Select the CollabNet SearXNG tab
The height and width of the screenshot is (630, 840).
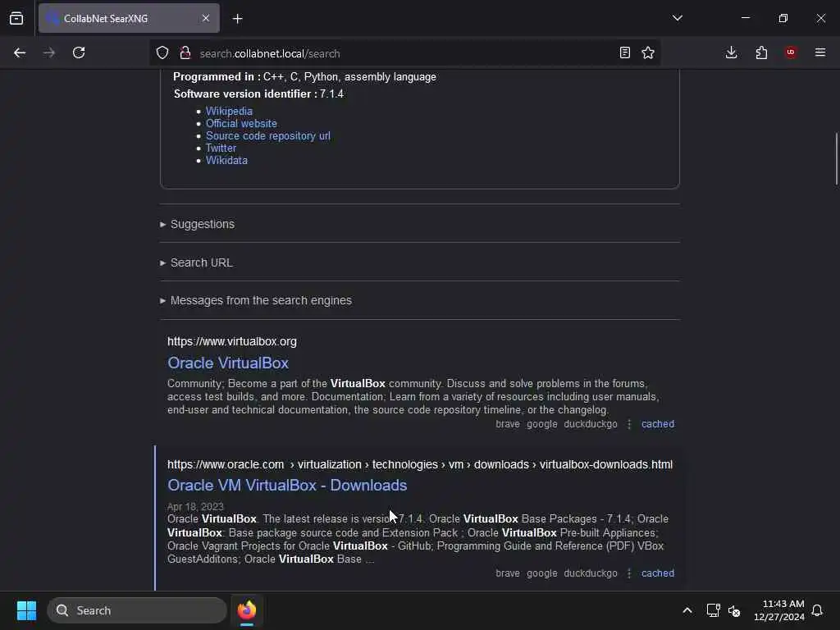point(129,19)
